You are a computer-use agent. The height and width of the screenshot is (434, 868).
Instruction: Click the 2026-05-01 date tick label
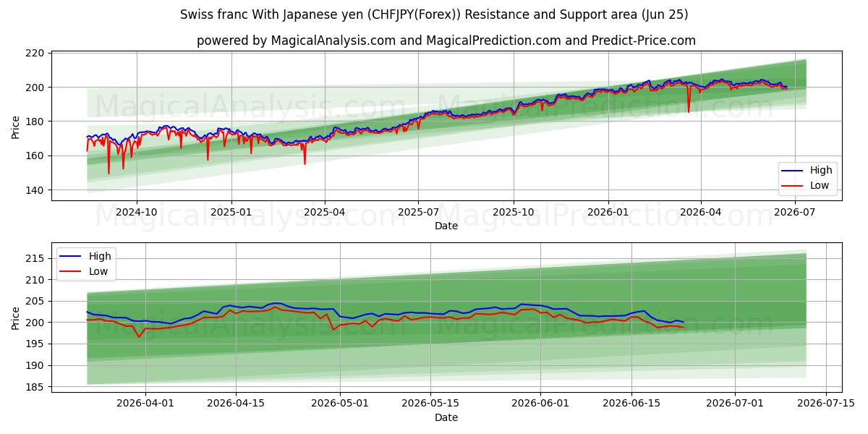click(x=341, y=404)
